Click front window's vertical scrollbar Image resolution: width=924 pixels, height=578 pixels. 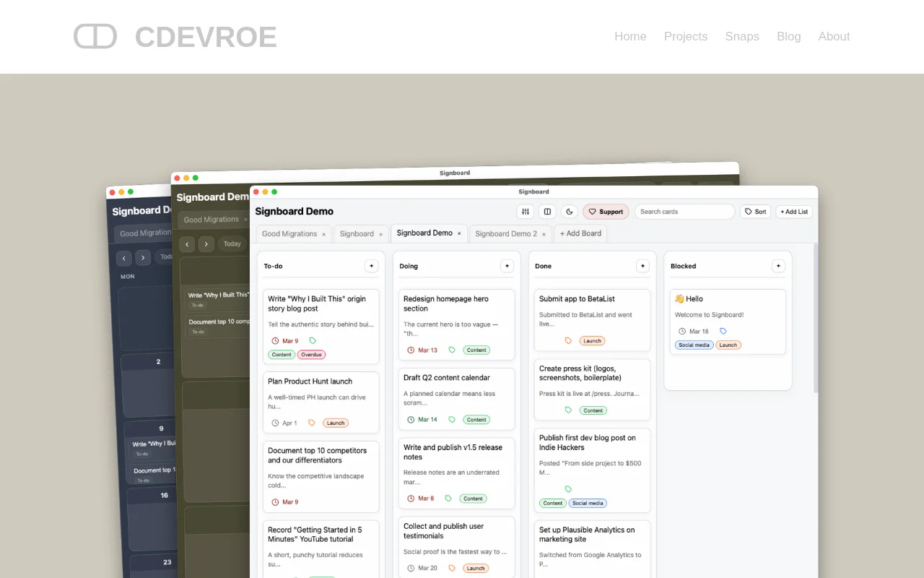[x=816, y=318]
